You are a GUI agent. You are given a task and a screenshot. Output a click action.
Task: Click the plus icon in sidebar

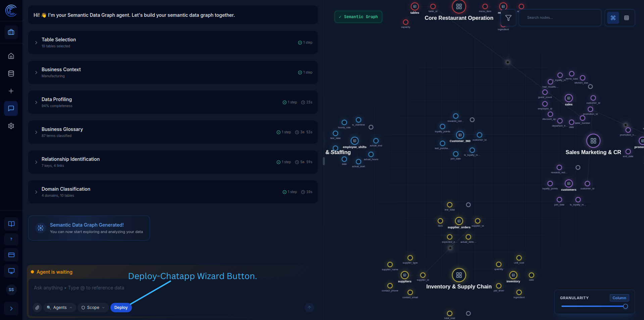[11, 91]
